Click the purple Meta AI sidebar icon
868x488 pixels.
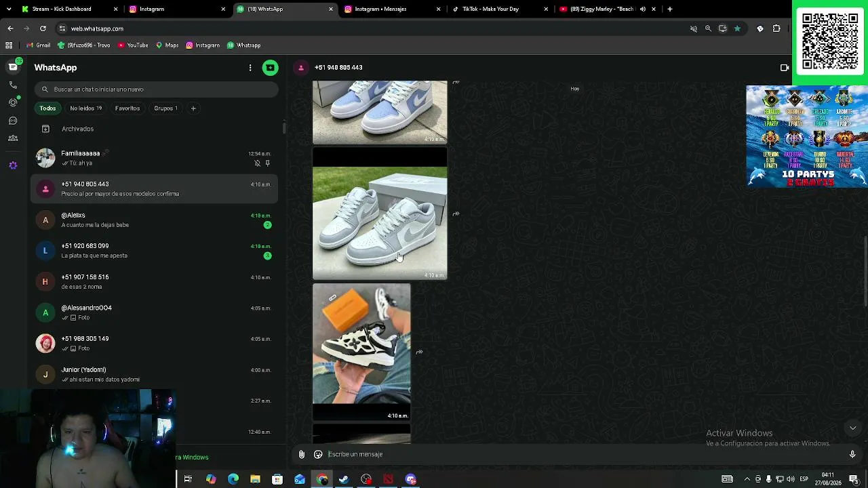[x=13, y=165]
